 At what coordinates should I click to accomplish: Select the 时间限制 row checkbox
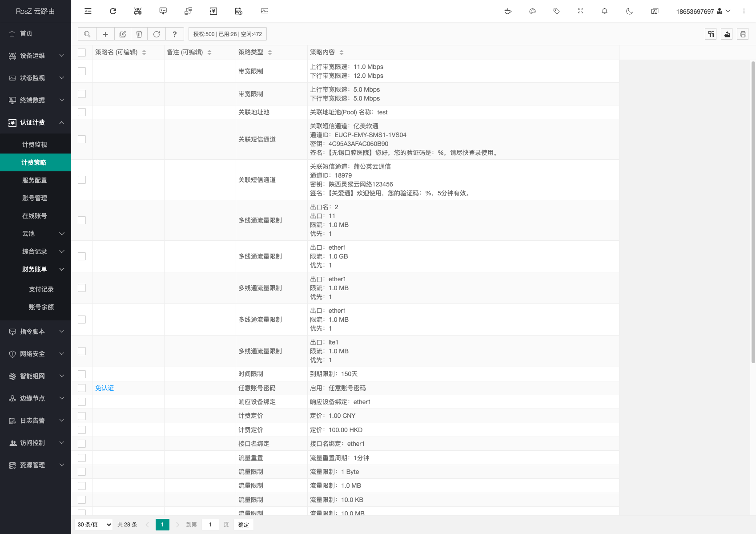tap(82, 374)
